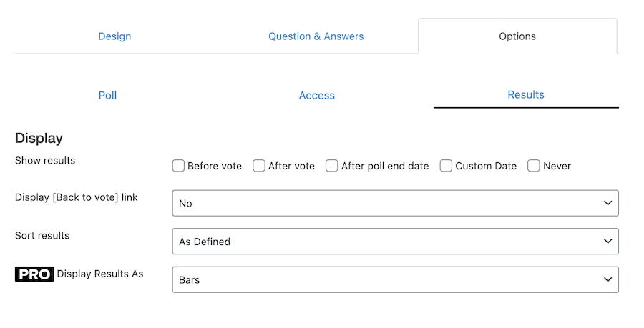The image size is (644, 328).
Task: Click the PRO badge icon
Action: (x=34, y=274)
